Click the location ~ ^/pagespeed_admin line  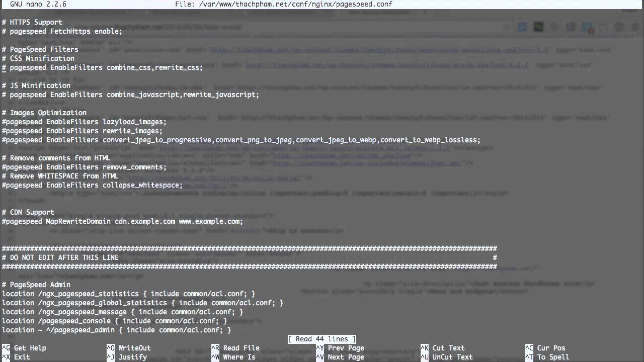point(116,330)
